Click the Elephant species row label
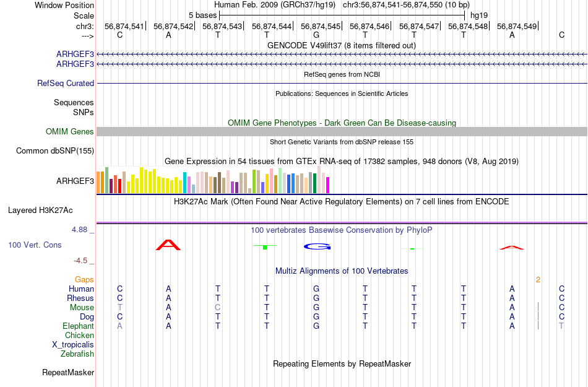The height and width of the screenshot is (387, 588). click(79, 326)
